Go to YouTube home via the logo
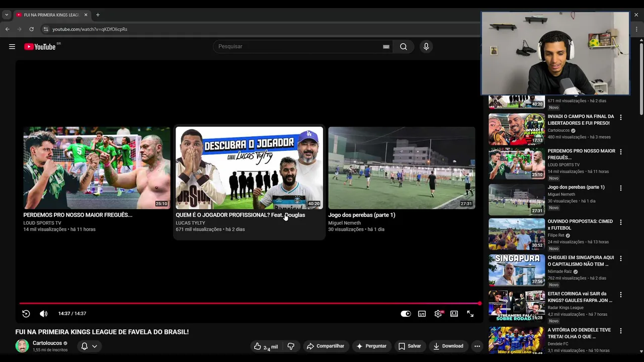This screenshot has height=362, width=644. coord(40,47)
